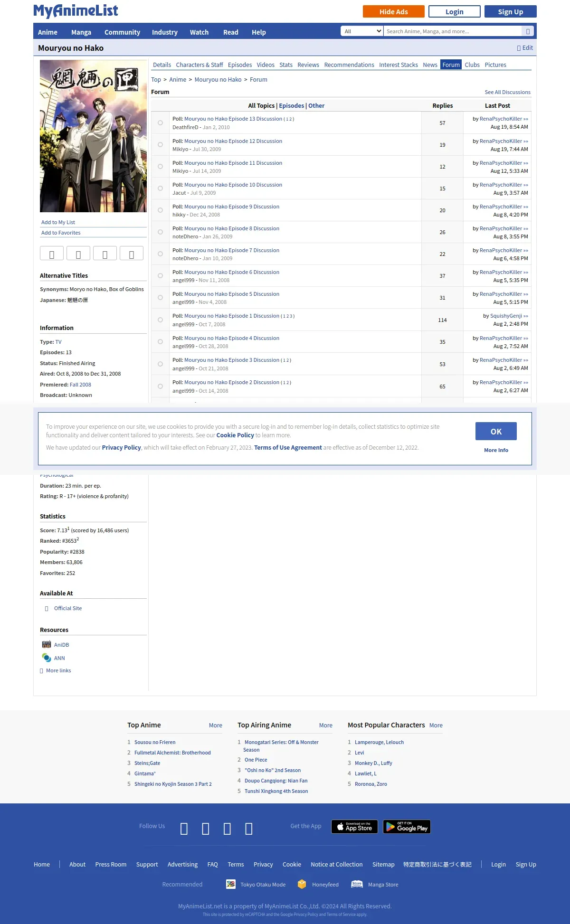Viewport: 570px width, 924px height.
Task: Click Add to My List link
Action: [58, 222]
